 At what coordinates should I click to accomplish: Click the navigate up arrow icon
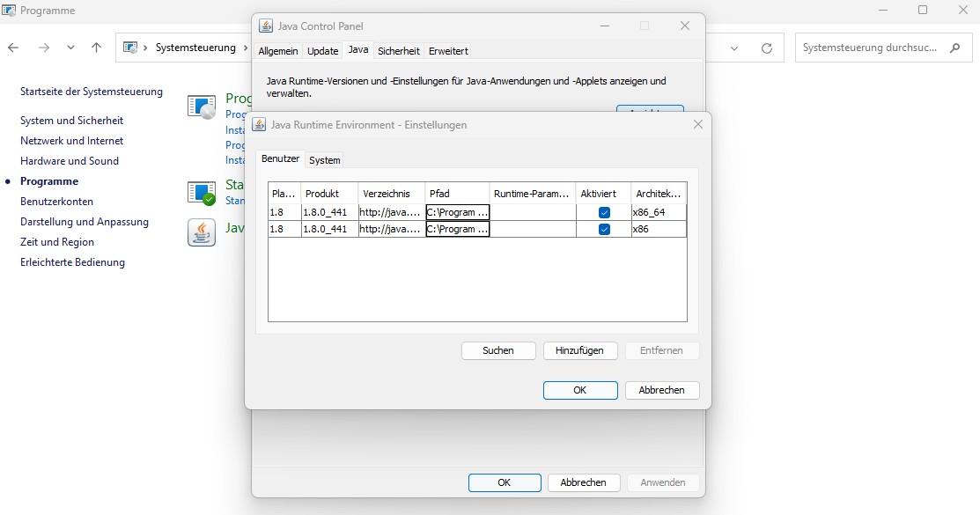(97, 48)
